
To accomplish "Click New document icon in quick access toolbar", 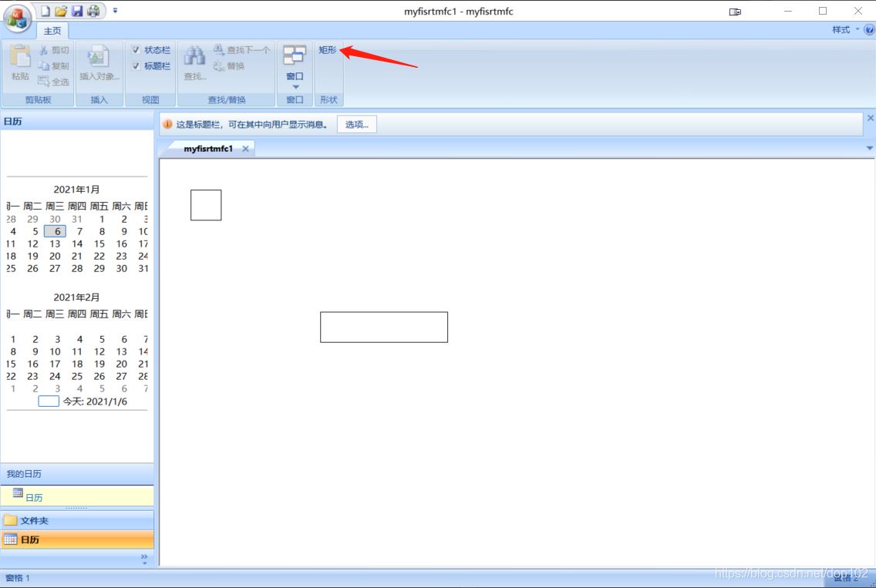I will [x=45, y=11].
